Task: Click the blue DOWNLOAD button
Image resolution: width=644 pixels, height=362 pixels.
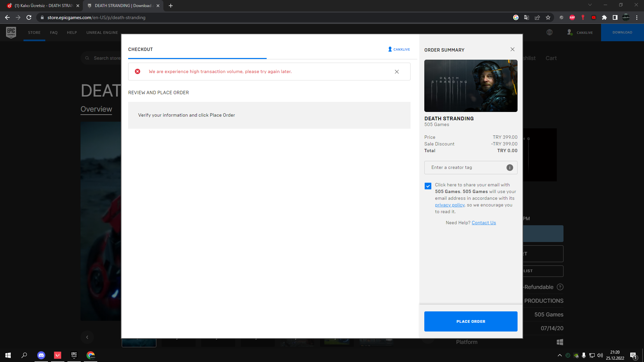Action: tap(622, 33)
